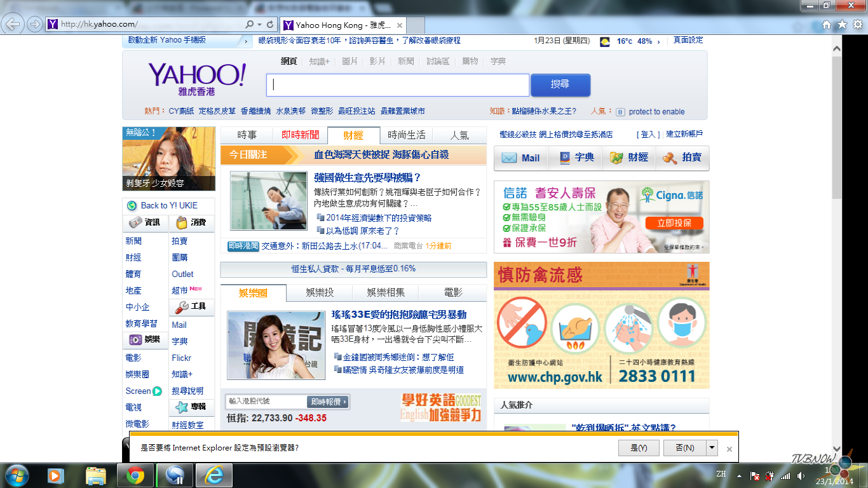This screenshot has height=488, width=868.
Task: Expand options arrow next to 否(N)
Action: tap(712, 448)
